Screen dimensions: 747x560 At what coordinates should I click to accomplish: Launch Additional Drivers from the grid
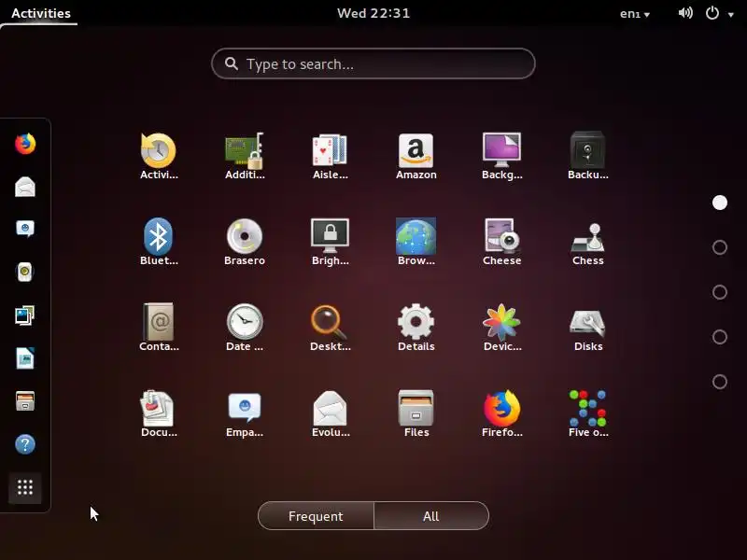point(245,156)
